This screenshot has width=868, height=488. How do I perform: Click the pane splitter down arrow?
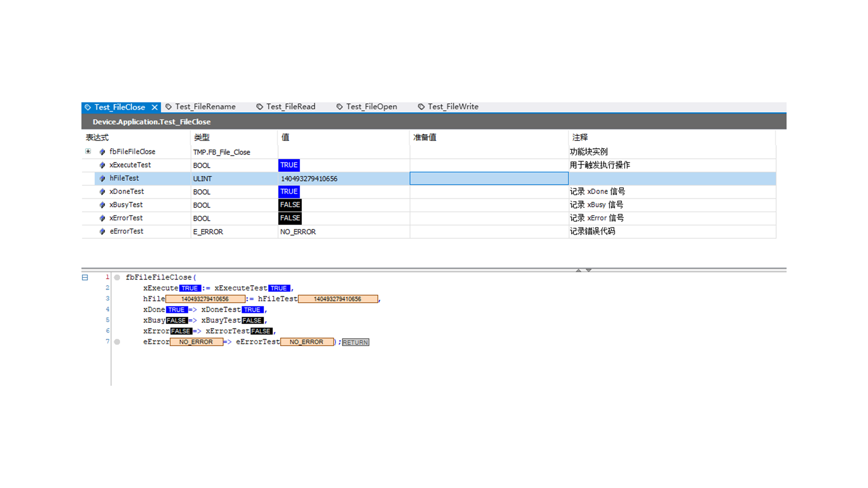pos(589,270)
